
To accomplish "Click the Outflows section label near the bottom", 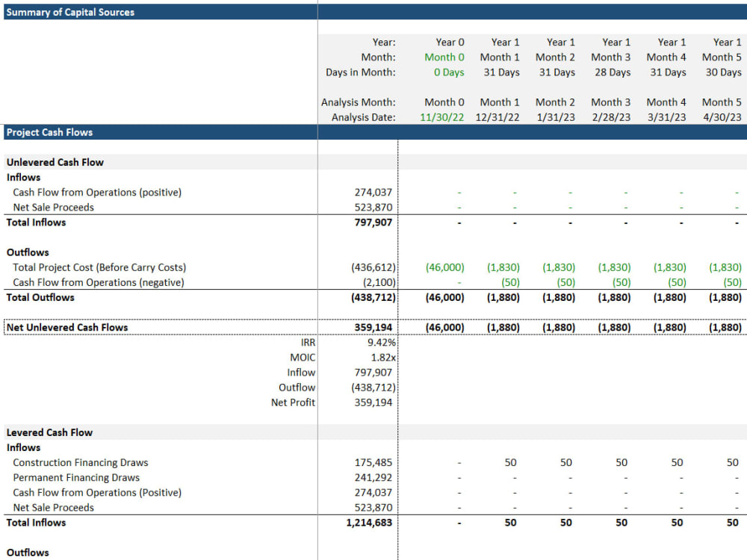I will tap(28, 553).
